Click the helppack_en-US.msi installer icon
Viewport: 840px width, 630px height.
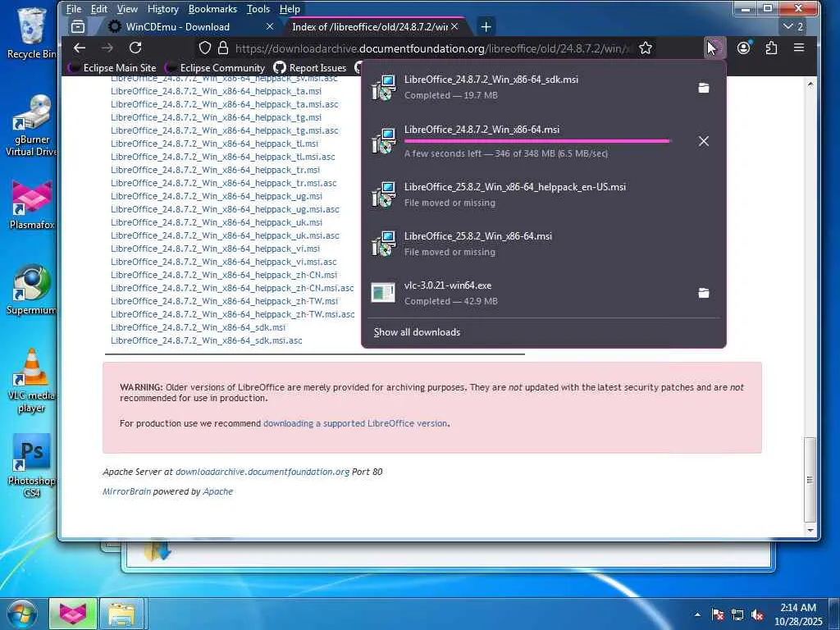point(384,194)
